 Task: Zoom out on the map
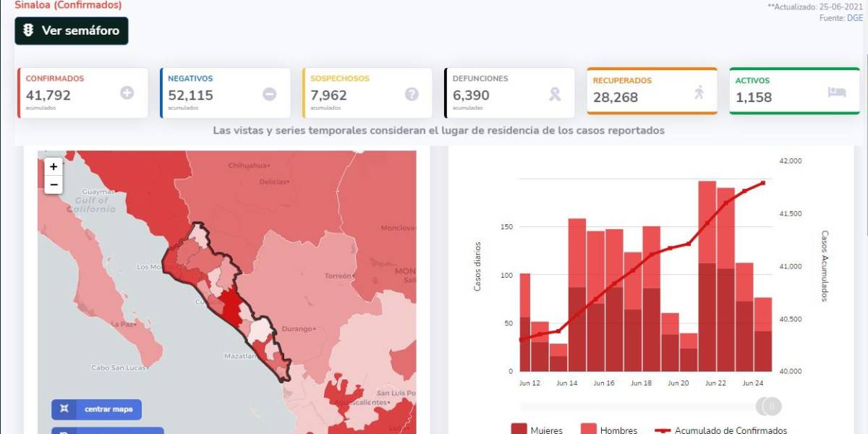point(54,185)
